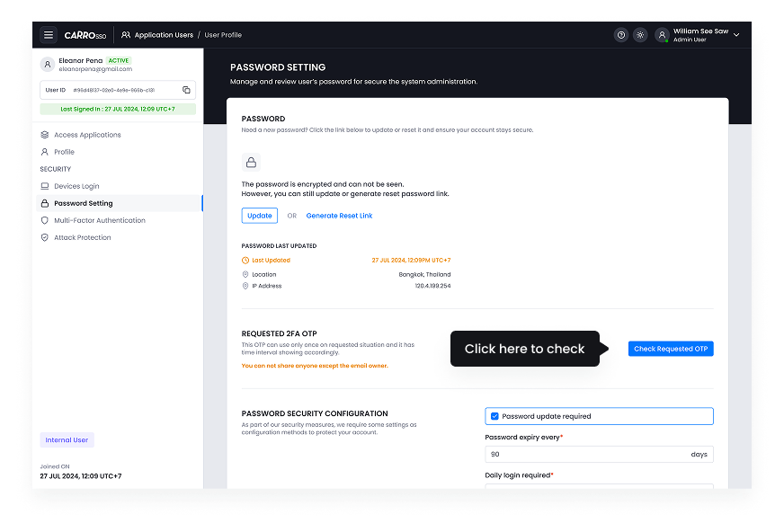The width and height of the screenshot is (784, 532).
Task: Click the Devices Login icon
Action: [45, 186]
